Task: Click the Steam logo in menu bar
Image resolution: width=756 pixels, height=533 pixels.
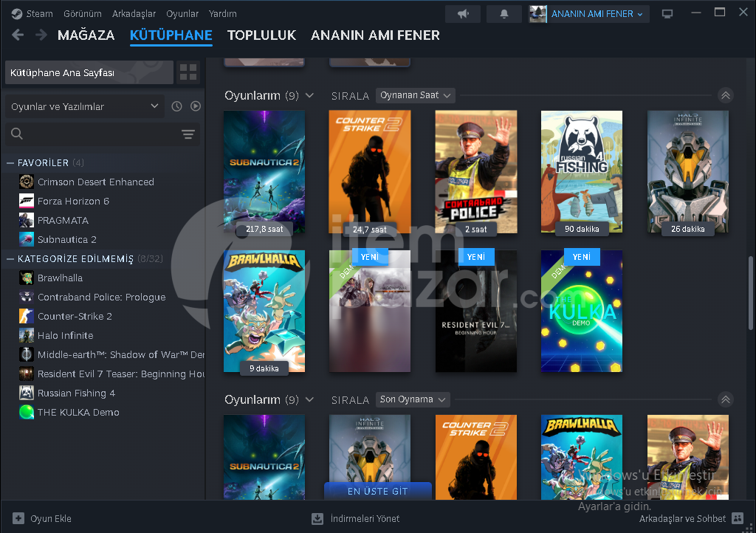Action: (x=17, y=14)
